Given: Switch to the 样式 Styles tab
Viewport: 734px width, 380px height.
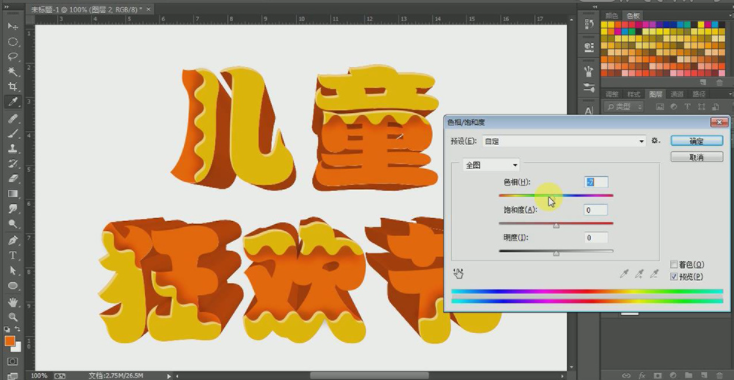Looking at the screenshot, I should click(x=633, y=94).
